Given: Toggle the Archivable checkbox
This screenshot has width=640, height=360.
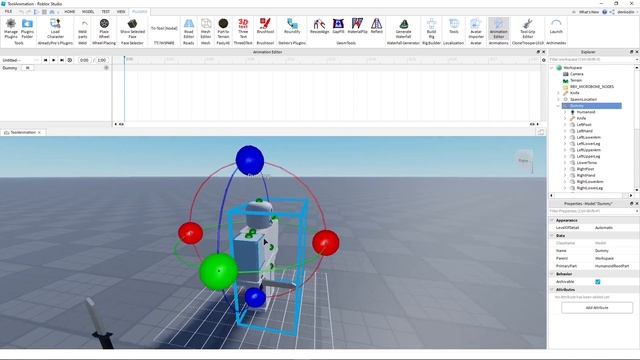Looking at the screenshot, I should click(598, 282).
